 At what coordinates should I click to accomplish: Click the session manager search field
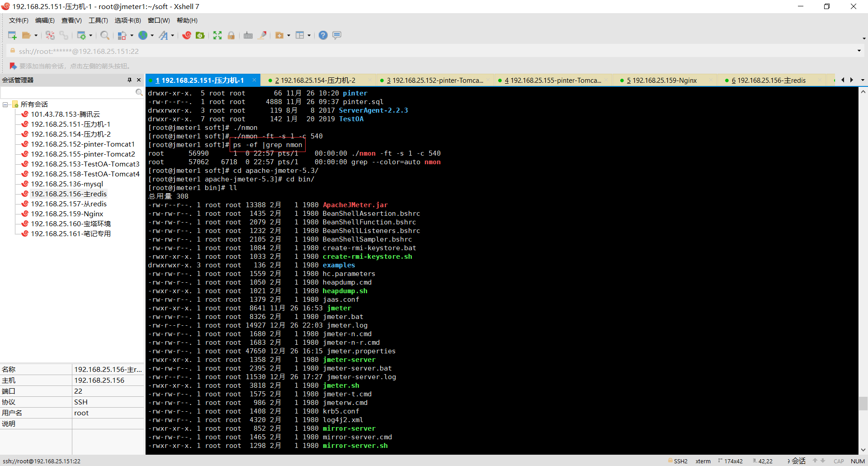click(68, 92)
